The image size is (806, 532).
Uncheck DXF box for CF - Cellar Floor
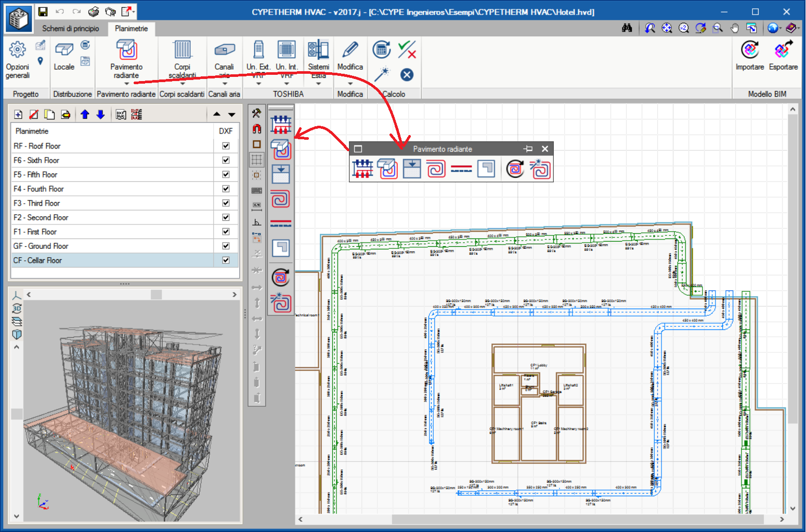coord(226,260)
